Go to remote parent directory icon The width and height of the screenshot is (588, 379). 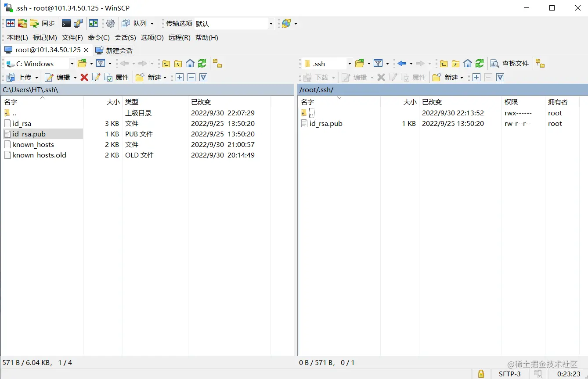(444, 64)
